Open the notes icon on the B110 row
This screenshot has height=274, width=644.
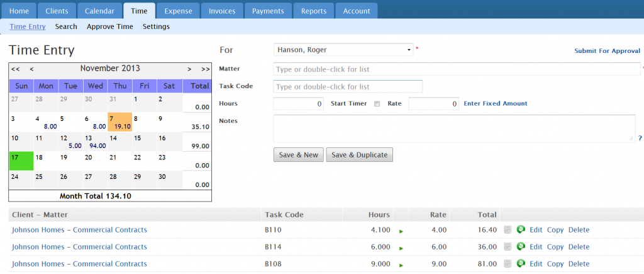508,230
